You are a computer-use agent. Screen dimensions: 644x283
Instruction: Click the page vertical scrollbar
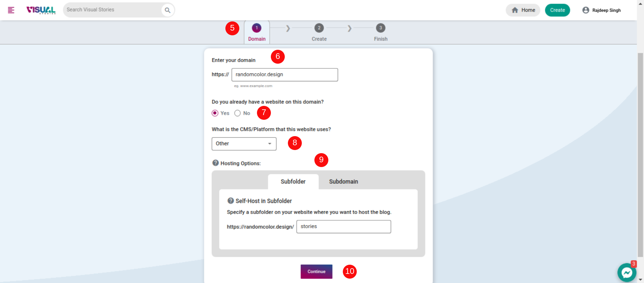pyautogui.click(x=641, y=154)
